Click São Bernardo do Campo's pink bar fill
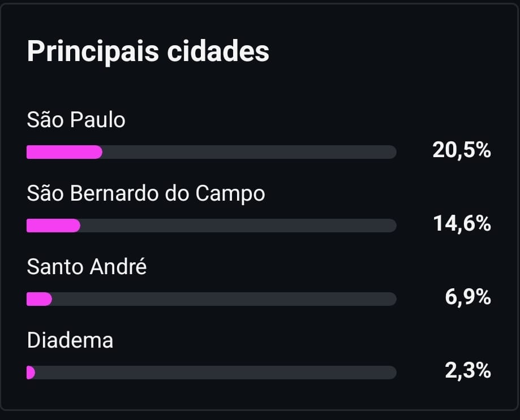Viewport: 520px width, 420px height. 53,226
